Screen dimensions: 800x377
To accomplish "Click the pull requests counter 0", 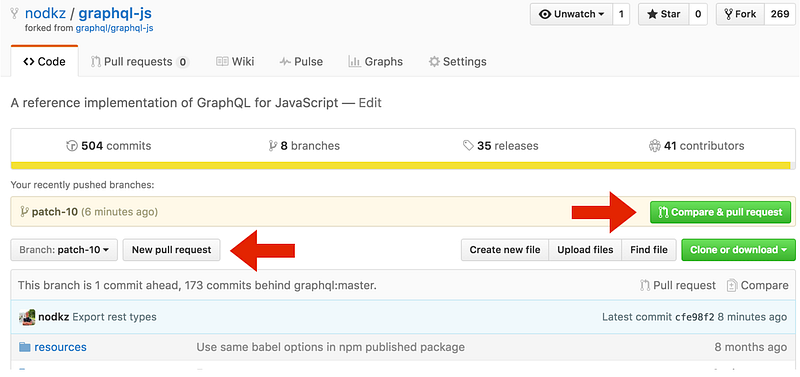I will [x=183, y=62].
